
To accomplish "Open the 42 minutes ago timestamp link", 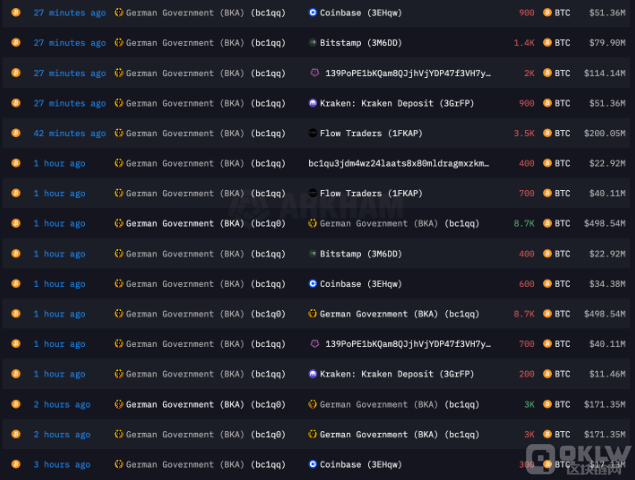I will click(70, 133).
